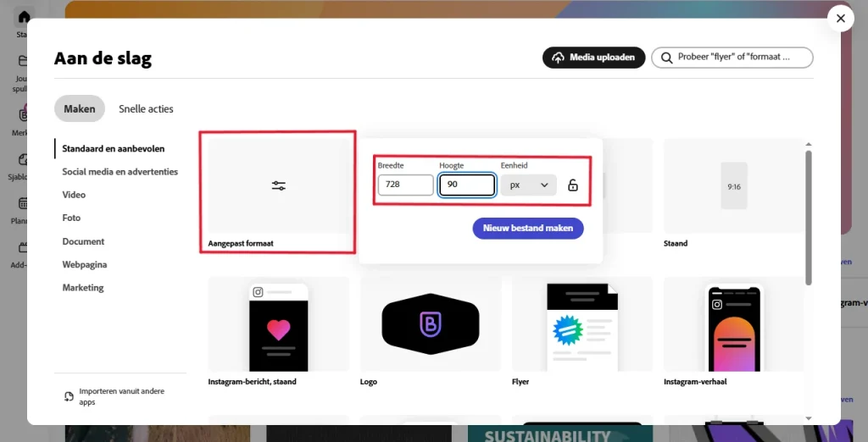868x442 pixels.
Task: Toggle the aspect ratio lock icon
Action: point(573,185)
